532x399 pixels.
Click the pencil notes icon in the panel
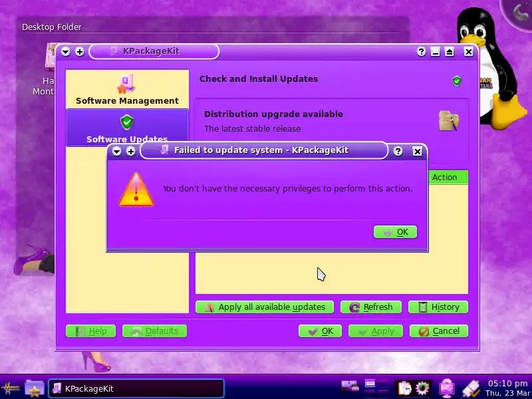point(471,388)
